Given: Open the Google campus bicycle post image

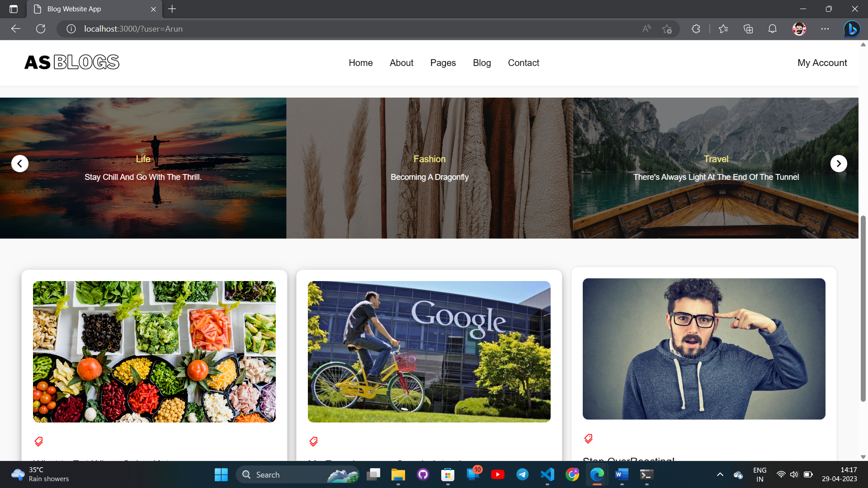Looking at the screenshot, I should [x=429, y=352].
